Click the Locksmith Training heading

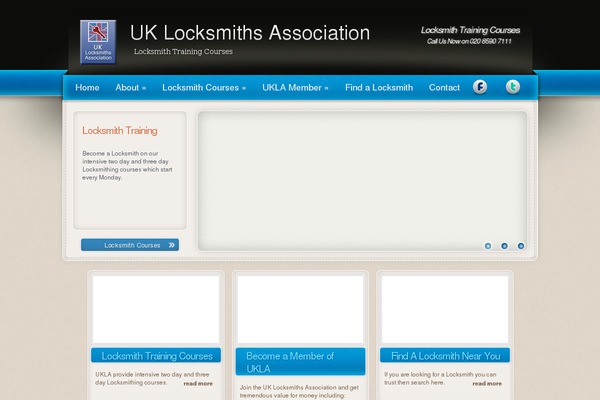pyautogui.click(x=120, y=131)
